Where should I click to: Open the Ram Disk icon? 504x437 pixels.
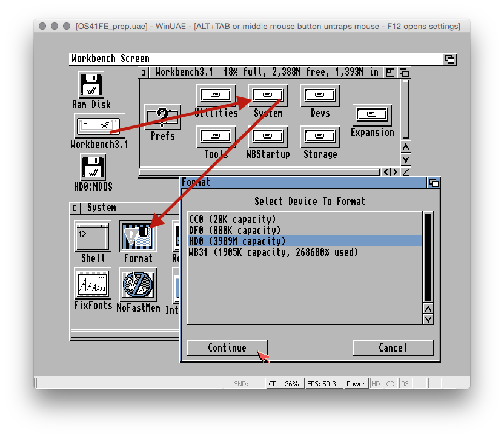[91, 85]
